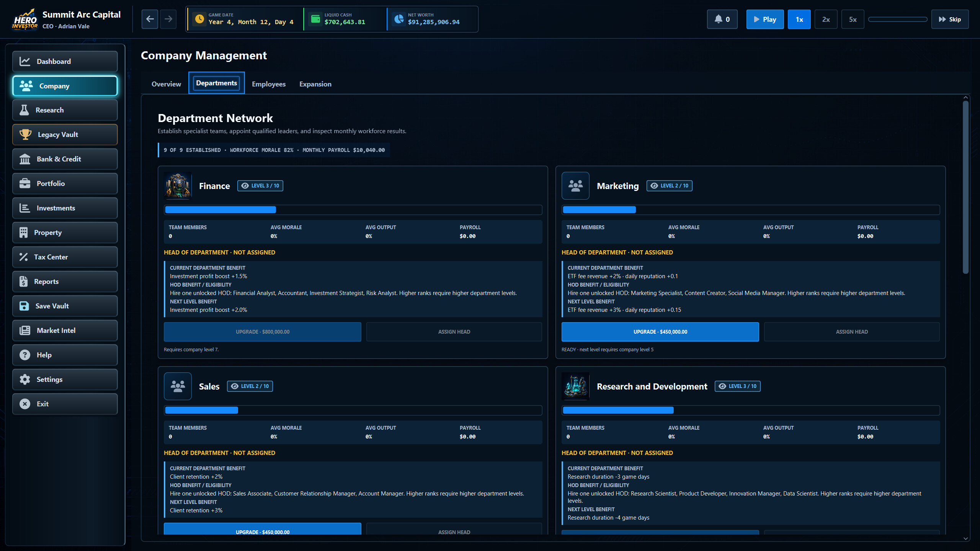Open the notifications bell

coord(722,19)
